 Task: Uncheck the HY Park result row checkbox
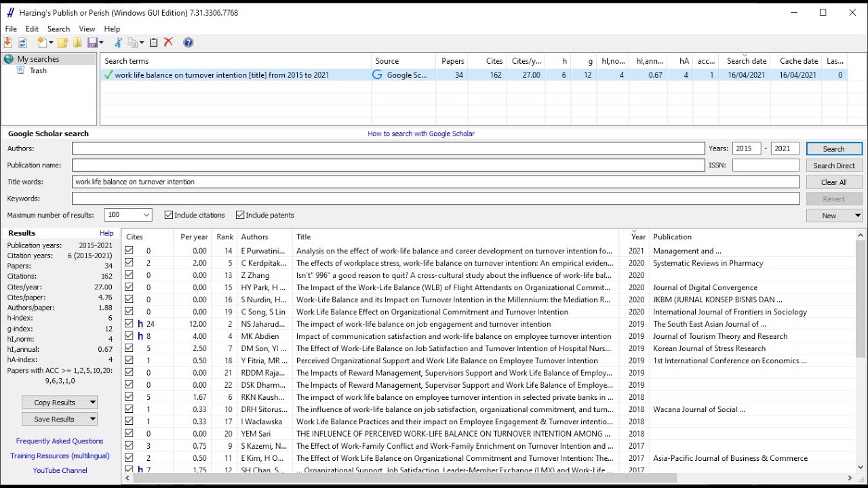[x=129, y=287]
